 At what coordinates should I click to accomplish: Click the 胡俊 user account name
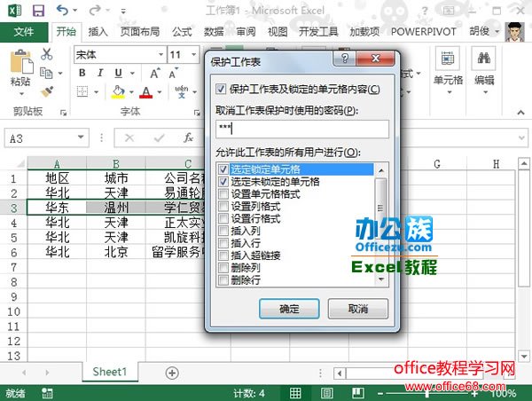[480, 31]
